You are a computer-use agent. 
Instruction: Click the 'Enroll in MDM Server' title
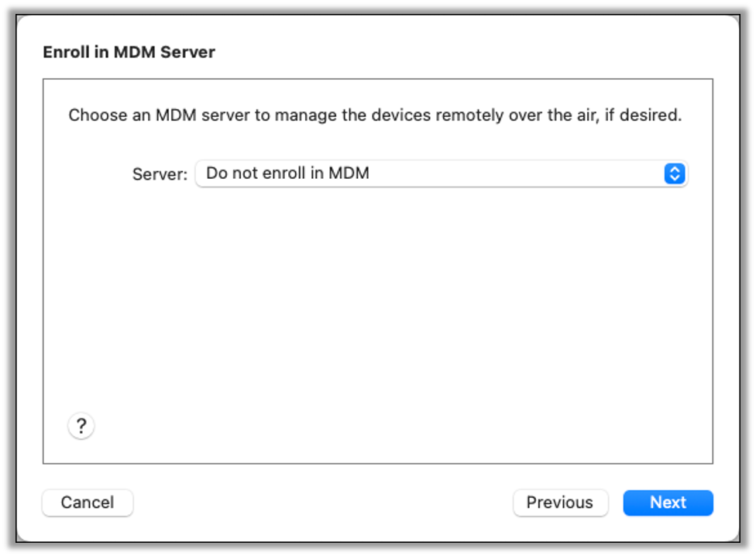click(x=129, y=52)
